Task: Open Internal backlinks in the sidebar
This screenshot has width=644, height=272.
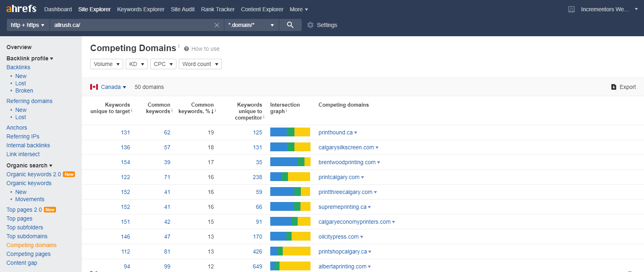Action: [x=28, y=145]
